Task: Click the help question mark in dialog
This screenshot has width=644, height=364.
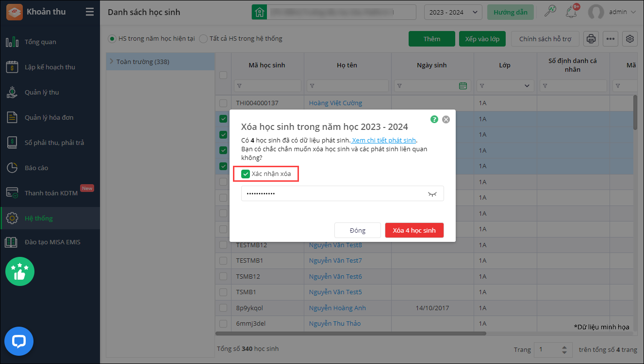Action: [x=434, y=119]
